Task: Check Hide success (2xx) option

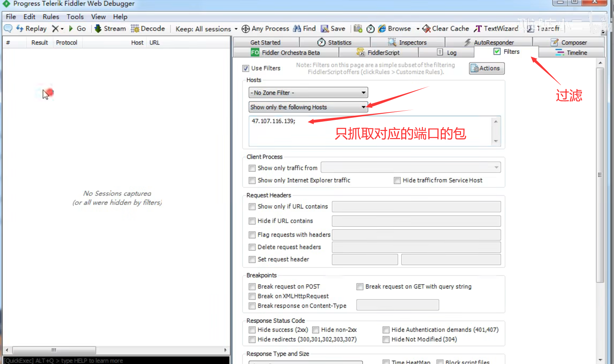Action: (x=252, y=330)
